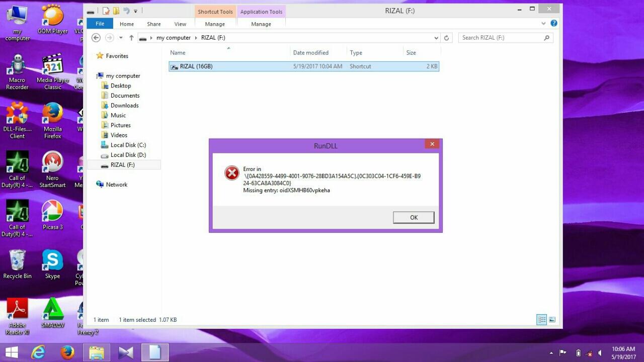Image resolution: width=644 pixels, height=362 pixels.
Task: Open 'my computer' desktop icon
Action: 17,24
